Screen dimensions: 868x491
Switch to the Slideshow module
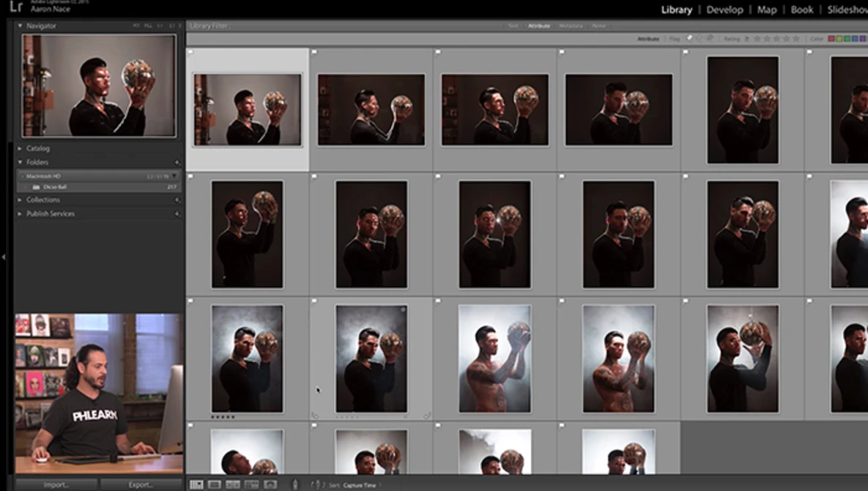[847, 10]
